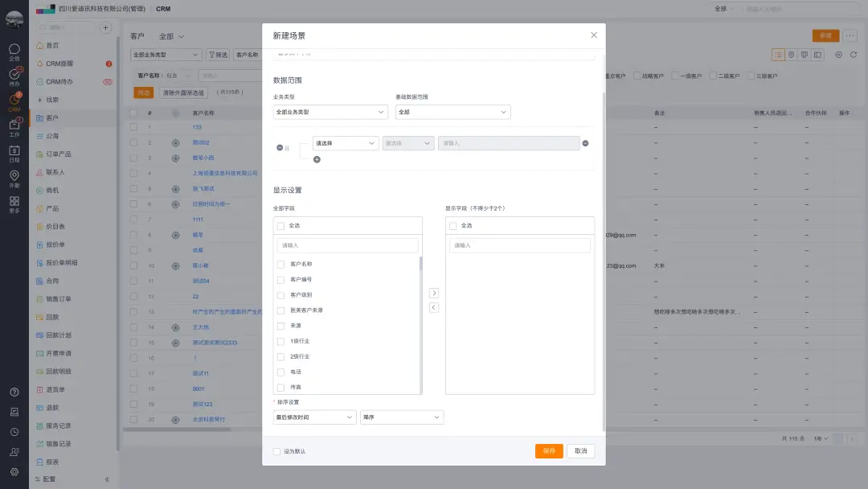Check the 客户级别 field checkbox
The image size is (868, 489).
click(280, 295)
